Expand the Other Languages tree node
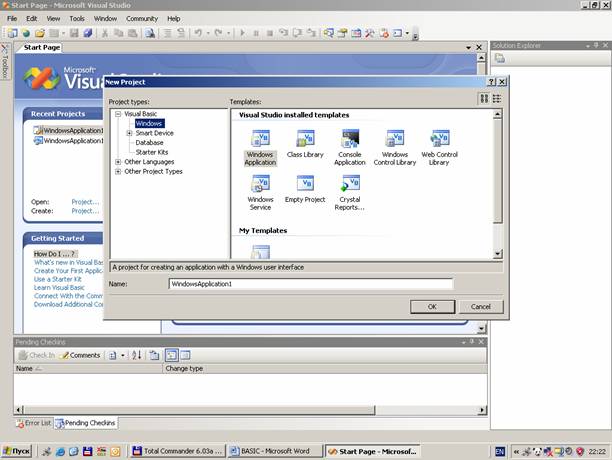 point(118,162)
